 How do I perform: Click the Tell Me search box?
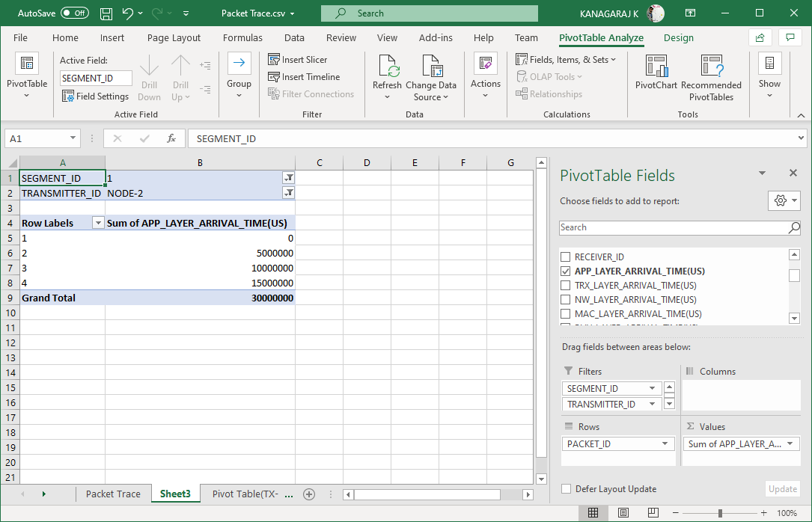coord(430,13)
